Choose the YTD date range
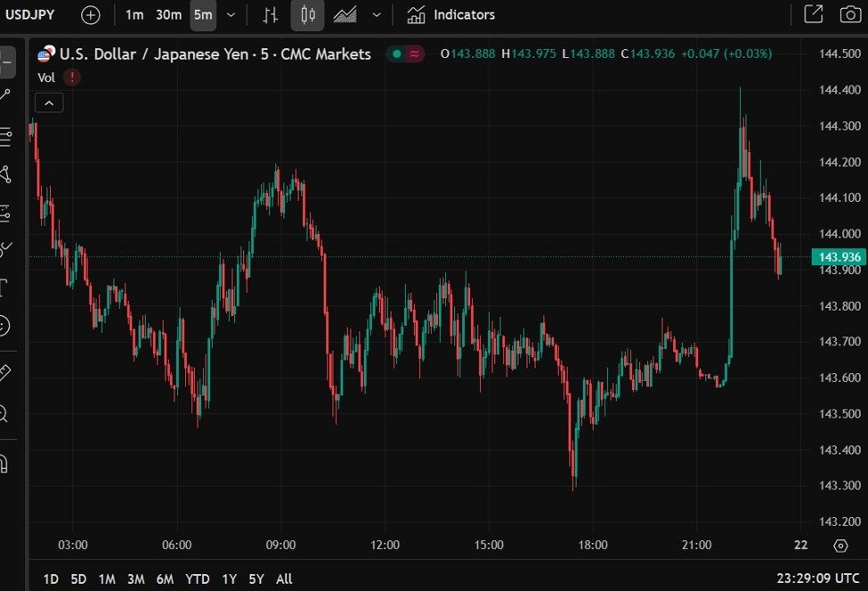Viewport: 868px width, 591px height. 197,579
